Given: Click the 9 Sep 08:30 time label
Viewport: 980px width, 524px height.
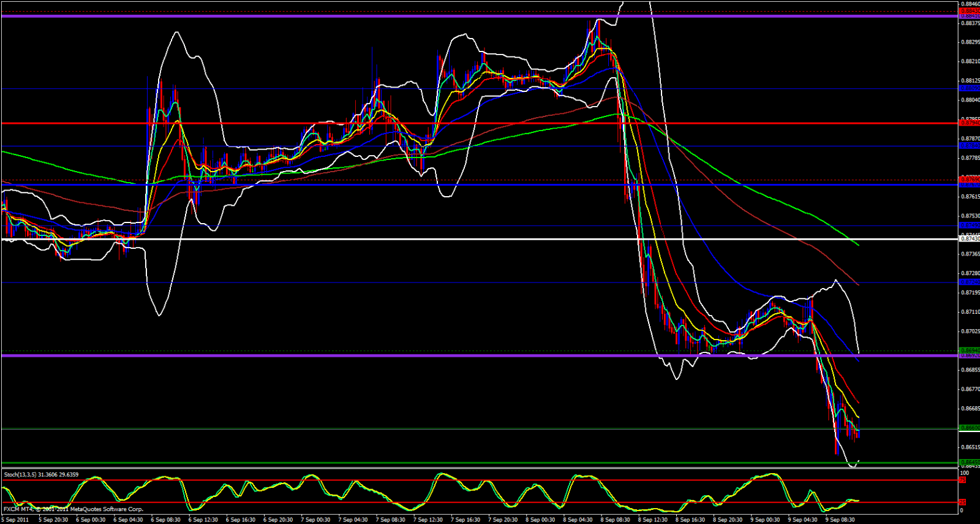Looking at the screenshot, I should pyautogui.click(x=840, y=520).
